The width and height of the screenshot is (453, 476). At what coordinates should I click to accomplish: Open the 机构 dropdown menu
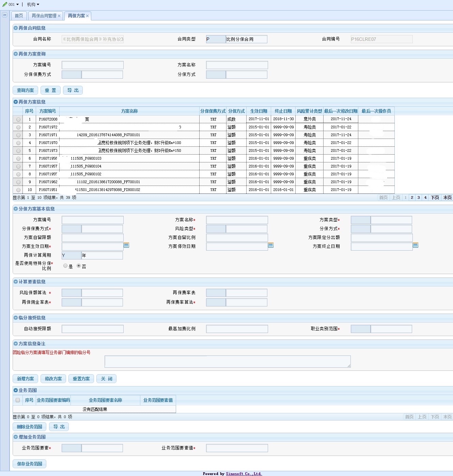(x=33, y=4)
